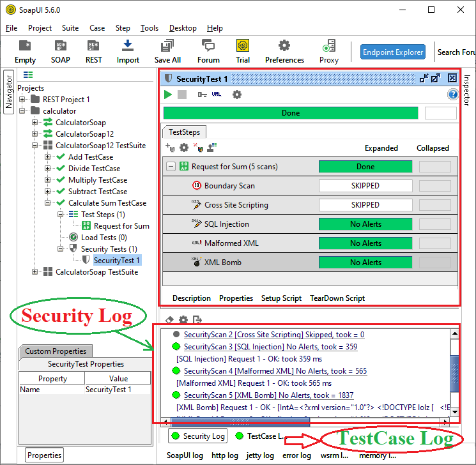
Task: Open the SecurityScan 5 XML Bomb log link
Action: pos(268,395)
